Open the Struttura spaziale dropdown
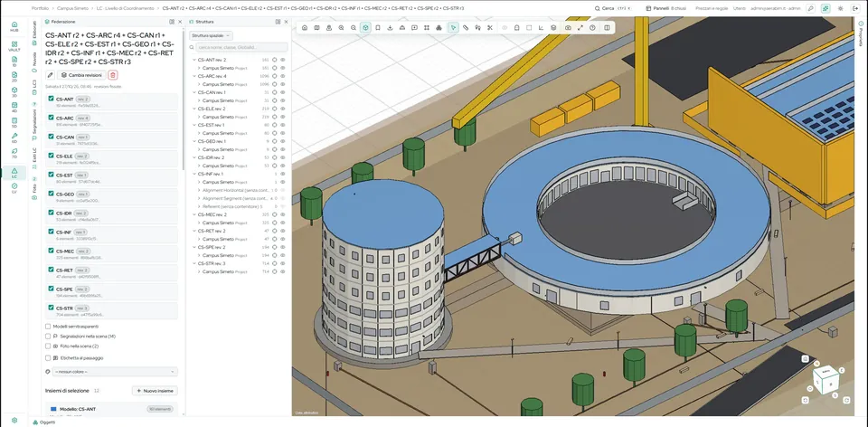 [x=211, y=35]
